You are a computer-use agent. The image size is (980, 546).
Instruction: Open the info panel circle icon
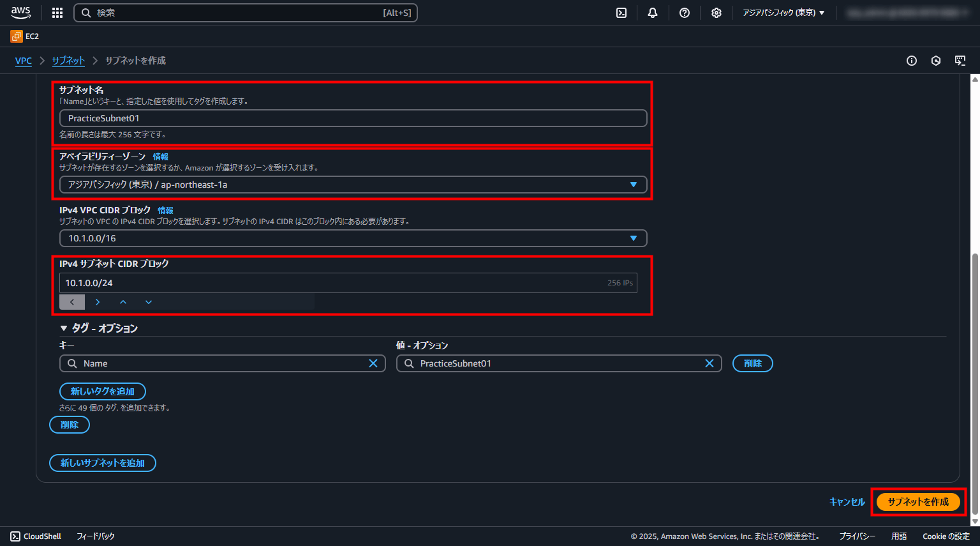tap(912, 61)
